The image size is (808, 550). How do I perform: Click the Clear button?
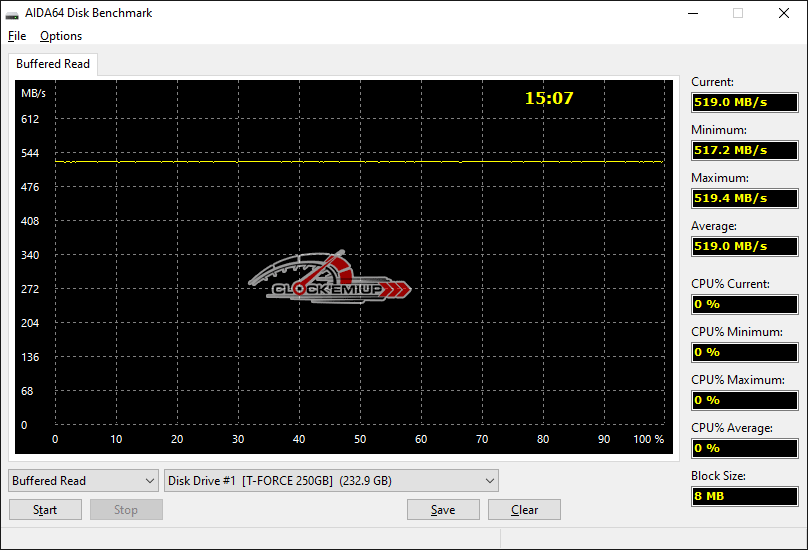click(524, 510)
